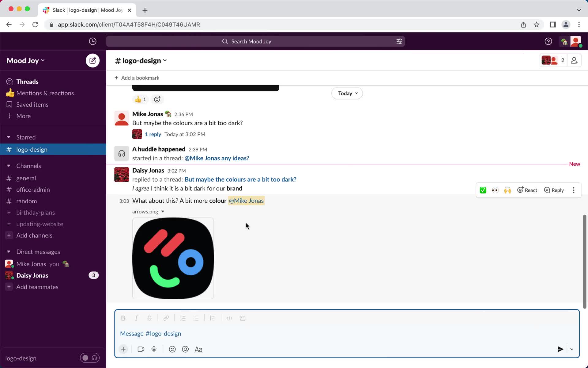Open 'But maybe the colours' thread link
Image resolution: width=588 pixels, height=368 pixels.
[x=240, y=179]
